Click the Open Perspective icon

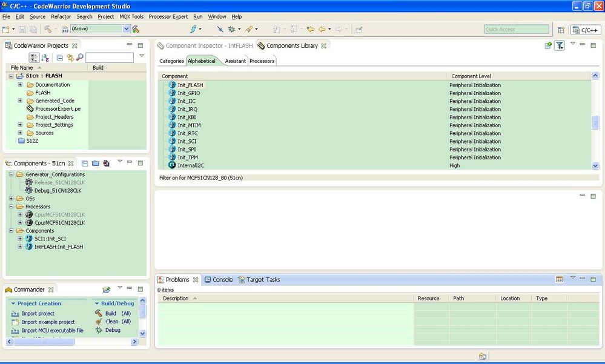(561, 30)
